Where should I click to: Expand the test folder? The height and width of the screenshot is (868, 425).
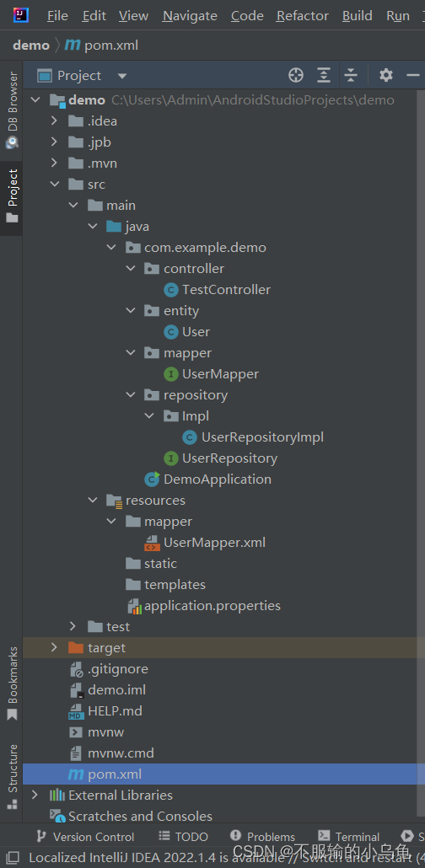pyautogui.click(x=73, y=626)
